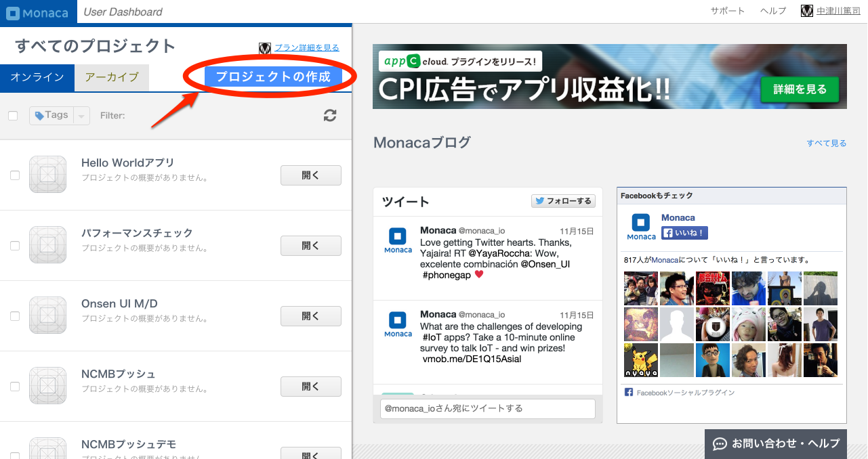Check the Hello Worldアプリ project checkbox
The image size is (868, 459).
tap(15, 175)
